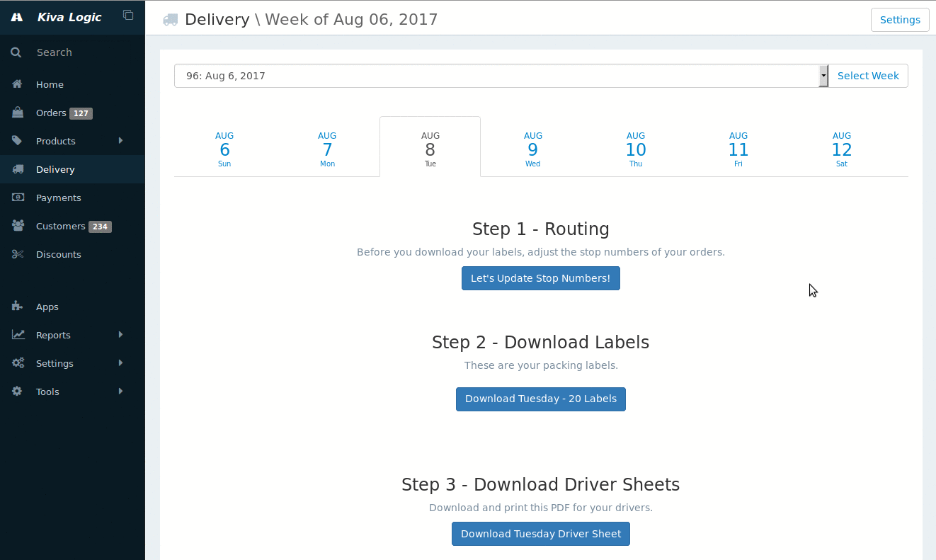Image resolution: width=936 pixels, height=560 pixels.
Task: Click Download Tuesday Driver Sheet button
Action: coord(541,534)
